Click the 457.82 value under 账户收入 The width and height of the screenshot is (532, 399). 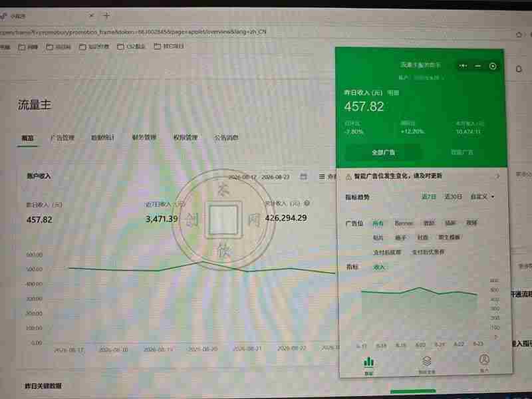(39, 219)
